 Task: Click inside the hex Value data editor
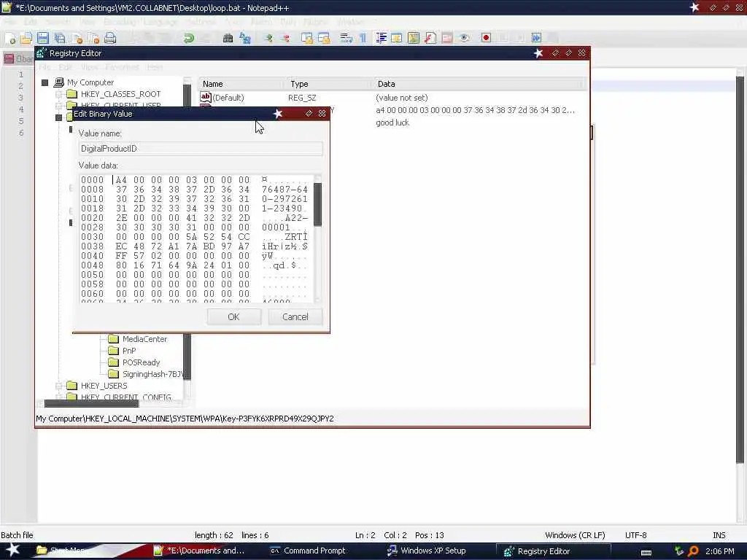click(196, 238)
